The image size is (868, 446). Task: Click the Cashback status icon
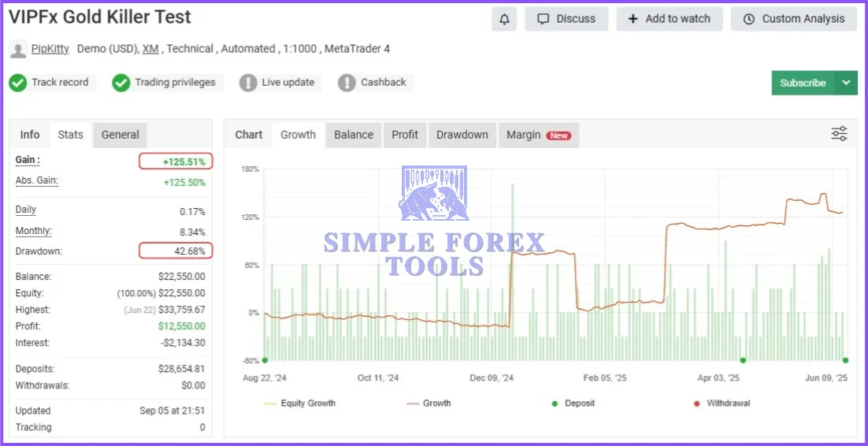click(347, 83)
